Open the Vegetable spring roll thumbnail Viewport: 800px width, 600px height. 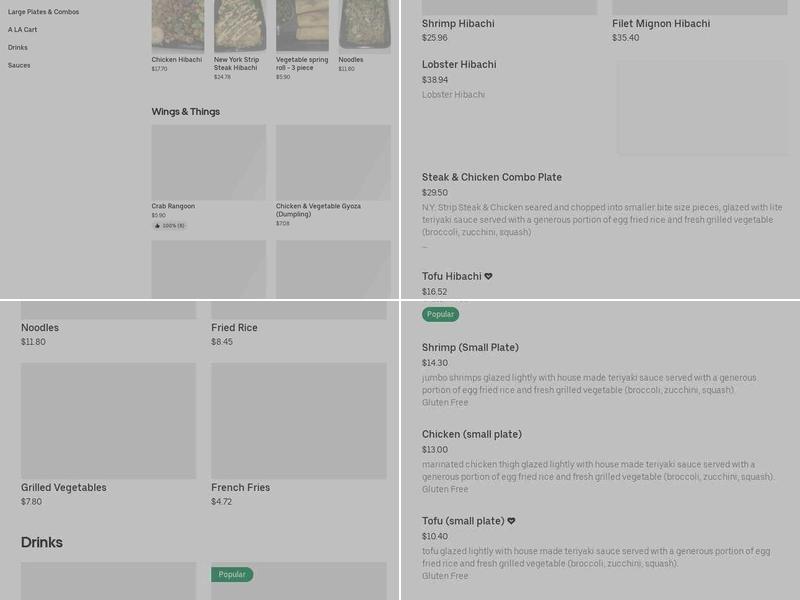click(x=302, y=25)
